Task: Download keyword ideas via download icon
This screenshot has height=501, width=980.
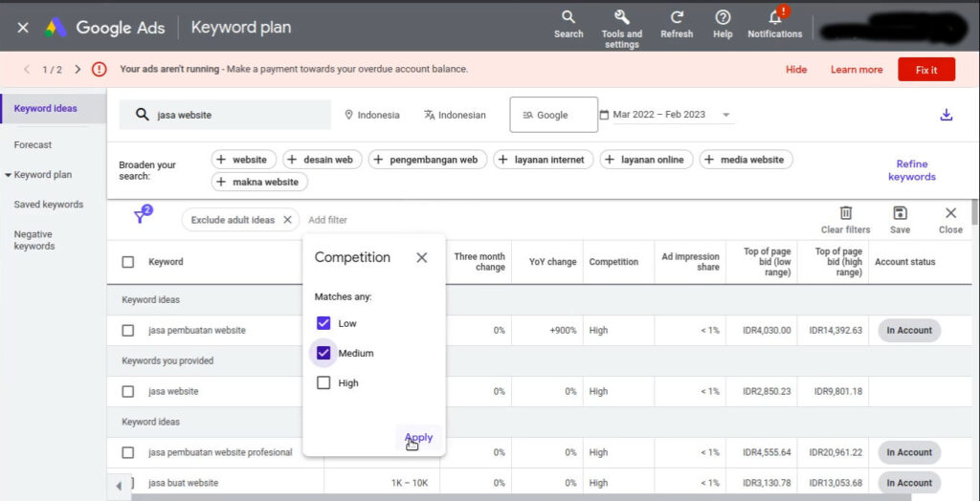Action: tap(947, 115)
